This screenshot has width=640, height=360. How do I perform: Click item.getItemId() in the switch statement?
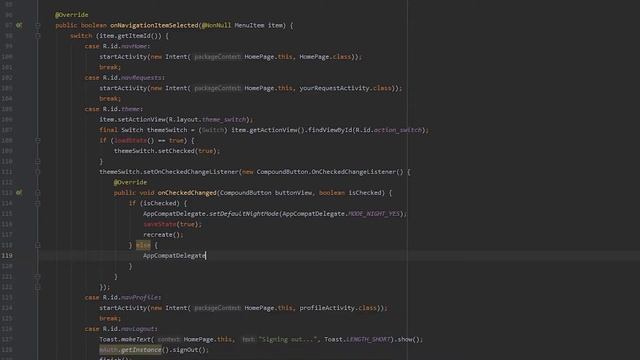click(129, 36)
